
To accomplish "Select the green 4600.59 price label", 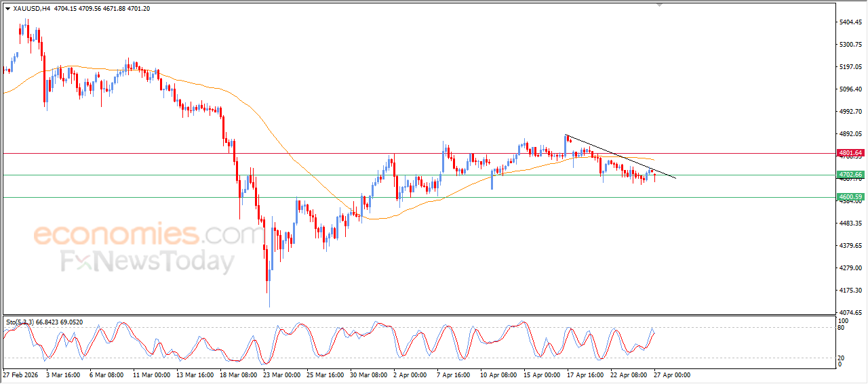I will point(850,197).
